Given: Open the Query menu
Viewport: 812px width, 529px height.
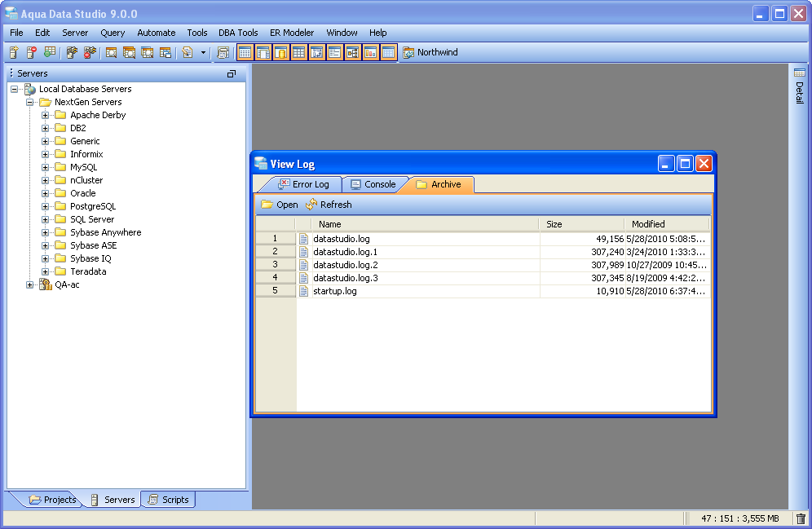Looking at the screenshot, I should 113,33.
